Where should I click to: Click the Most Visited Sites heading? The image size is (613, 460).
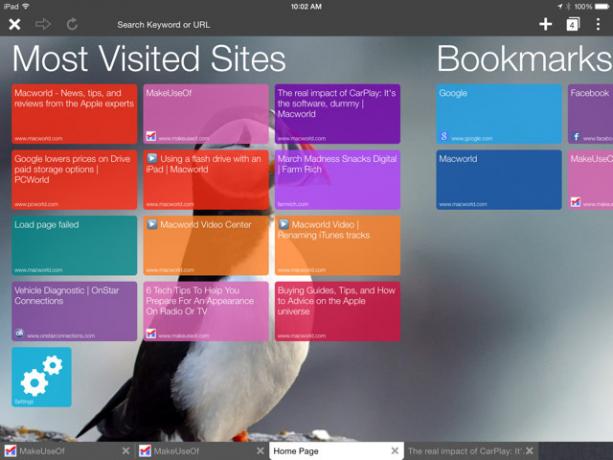click(149, 59)
